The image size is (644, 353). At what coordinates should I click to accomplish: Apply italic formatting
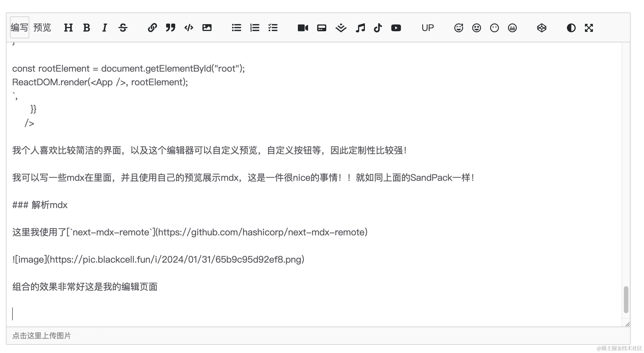point(104,28)
